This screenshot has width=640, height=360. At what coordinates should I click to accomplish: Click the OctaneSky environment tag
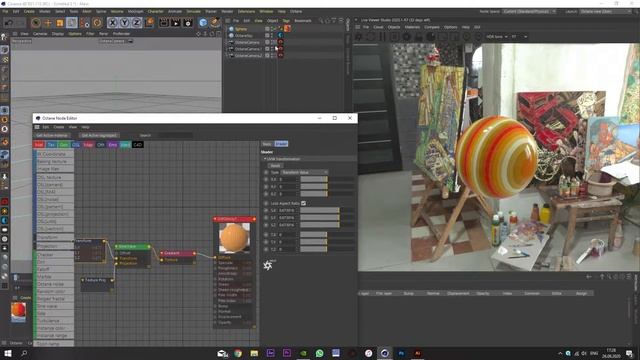[x=280, y=36]
